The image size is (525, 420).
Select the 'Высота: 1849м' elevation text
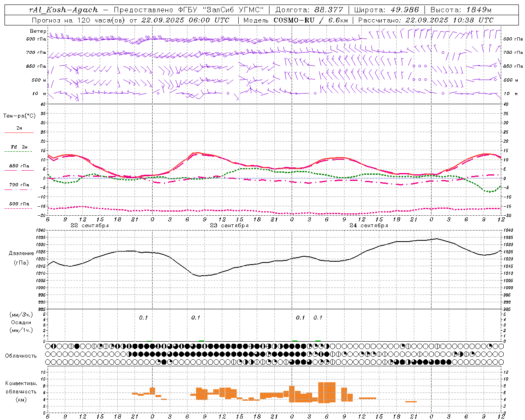coord(461,10)
